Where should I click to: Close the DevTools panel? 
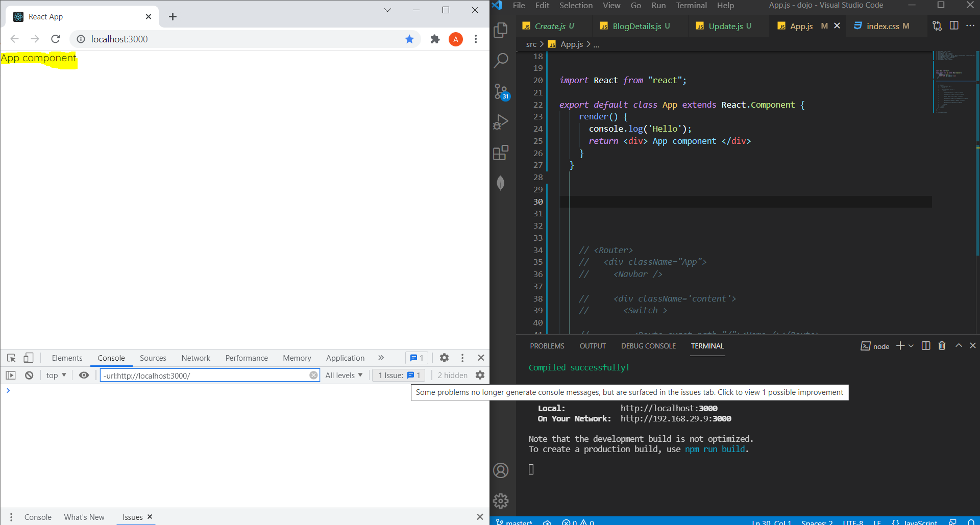481,358
